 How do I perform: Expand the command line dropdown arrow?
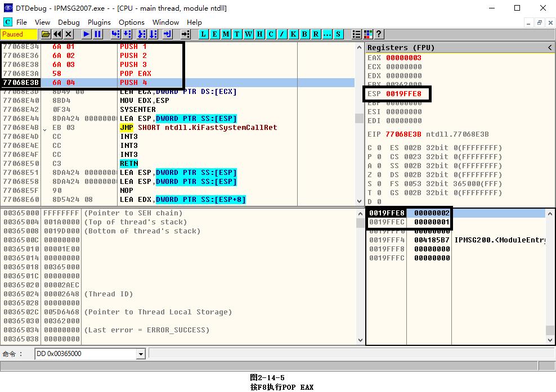coord(141,354)
